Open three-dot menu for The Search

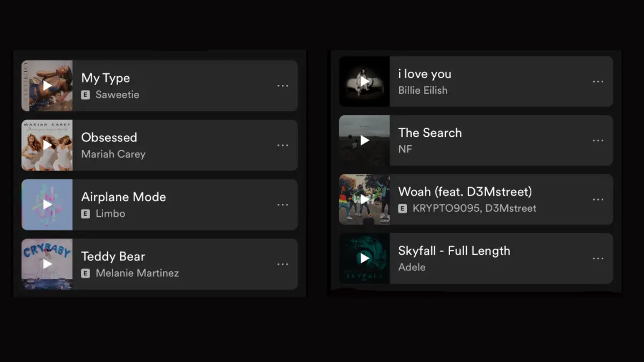point(598,141)
